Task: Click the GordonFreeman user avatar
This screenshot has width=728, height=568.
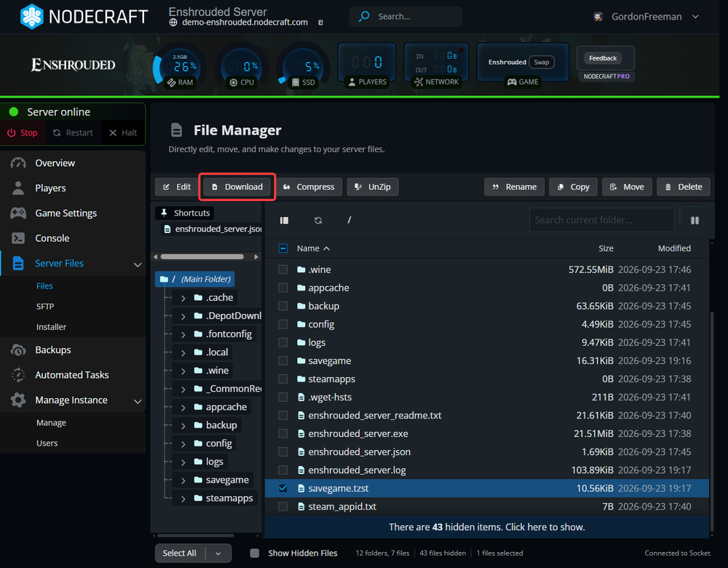Action: click(598, 17)
